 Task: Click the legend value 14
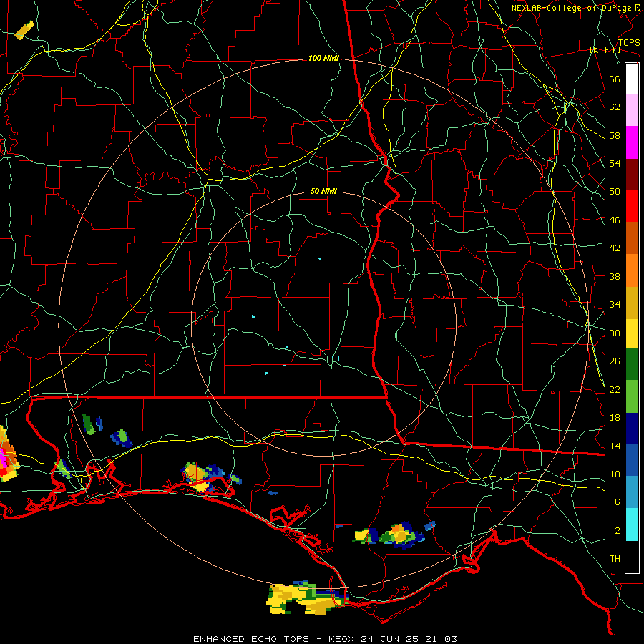(x=615, y=446)
